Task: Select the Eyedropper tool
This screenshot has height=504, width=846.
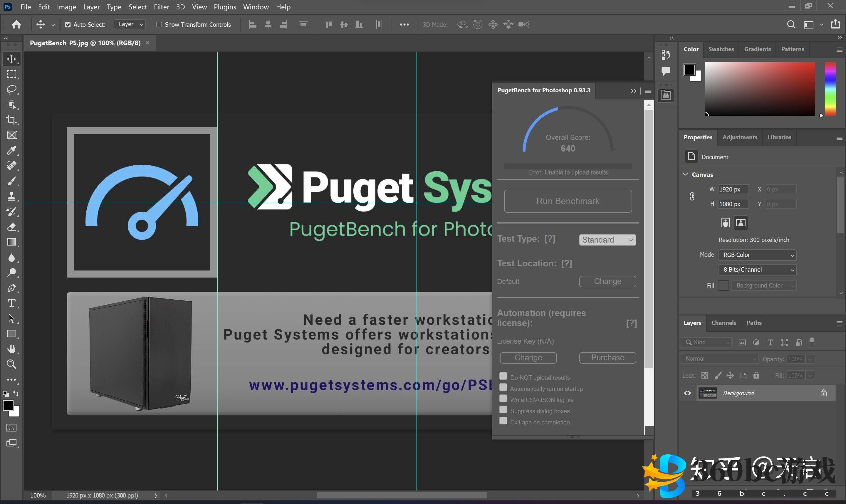Action: 11,150
